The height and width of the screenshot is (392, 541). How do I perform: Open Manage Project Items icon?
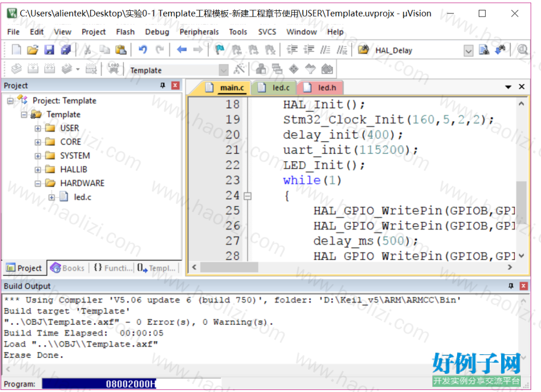coord(261,69)
